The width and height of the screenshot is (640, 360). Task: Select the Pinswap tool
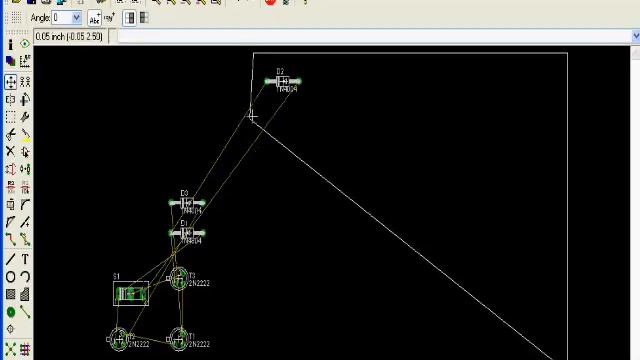click(10, 169)
